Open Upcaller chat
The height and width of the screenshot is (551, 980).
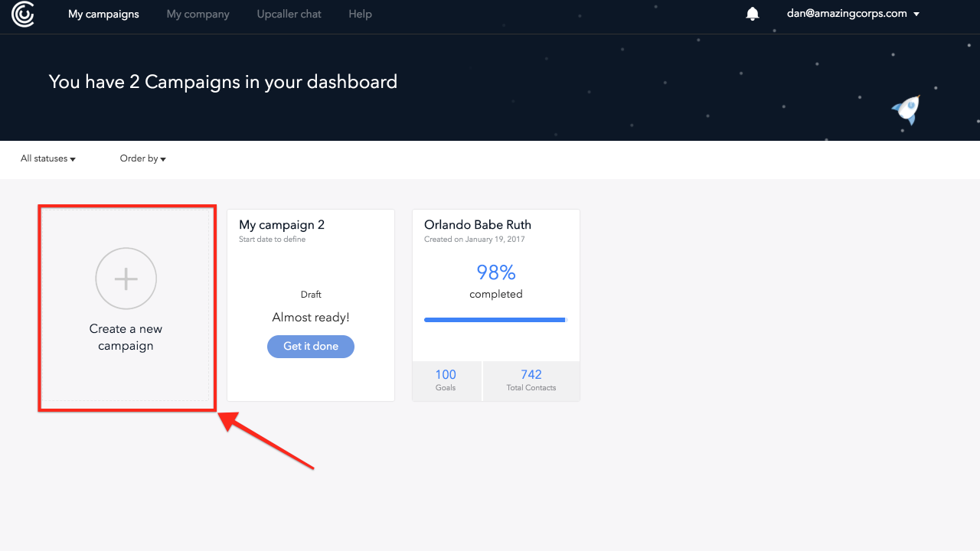coord(289,14)
